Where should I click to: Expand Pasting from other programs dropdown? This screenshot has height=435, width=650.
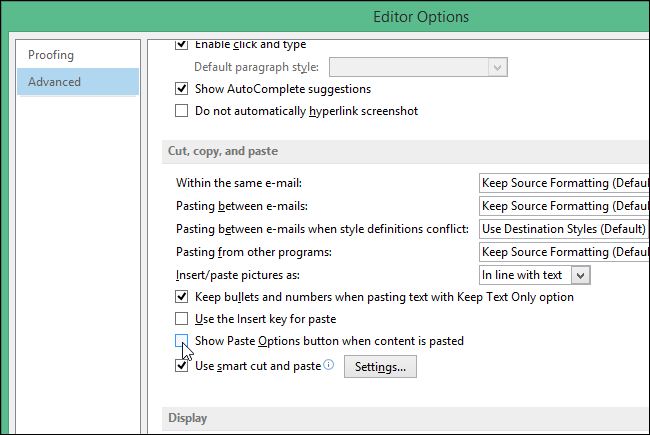point(563,252)
